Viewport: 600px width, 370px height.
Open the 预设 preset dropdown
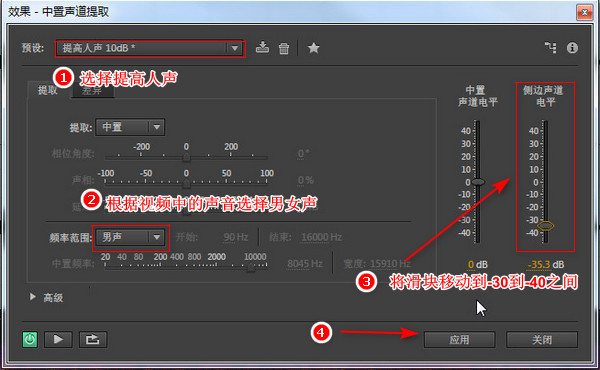[149, 48]
